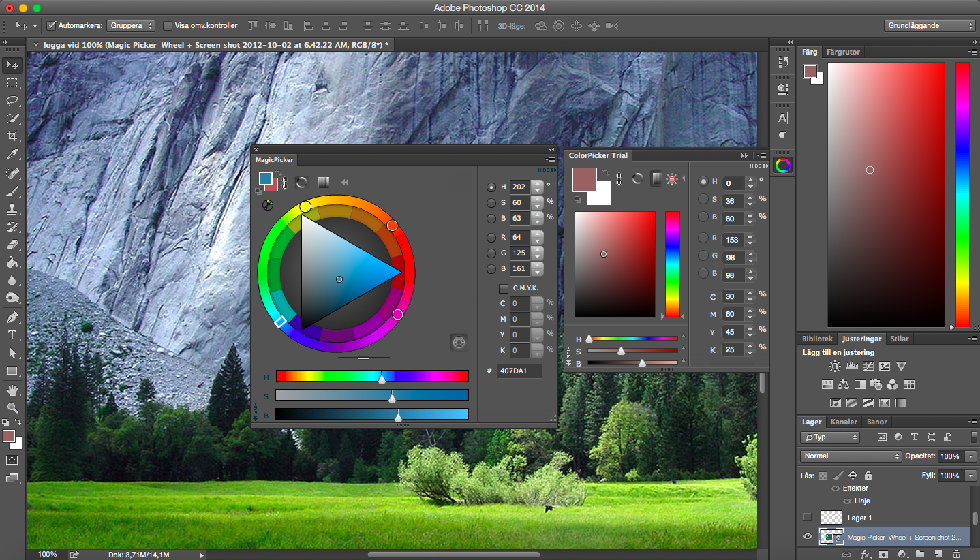Screen dimensions: 980x560
Task: Select the Eraser tool
Action: click(12, 244)
